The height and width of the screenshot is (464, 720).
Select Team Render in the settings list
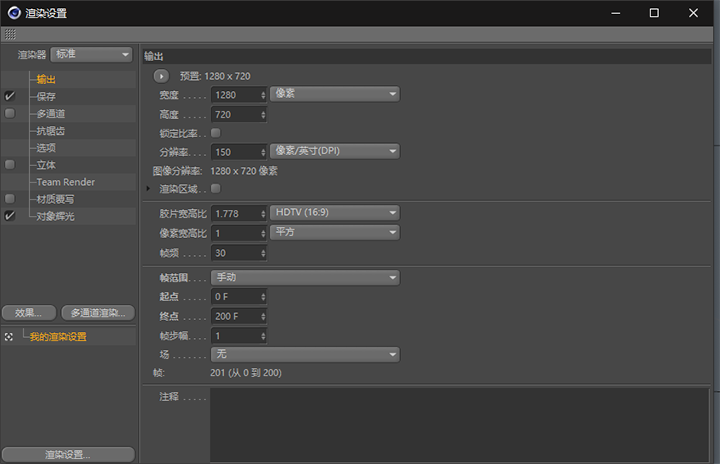coord(66,182)
